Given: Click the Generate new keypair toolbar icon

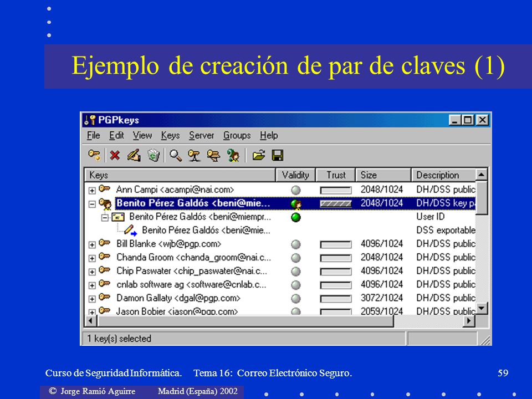Looking at the screenshot, I should 94,155.
